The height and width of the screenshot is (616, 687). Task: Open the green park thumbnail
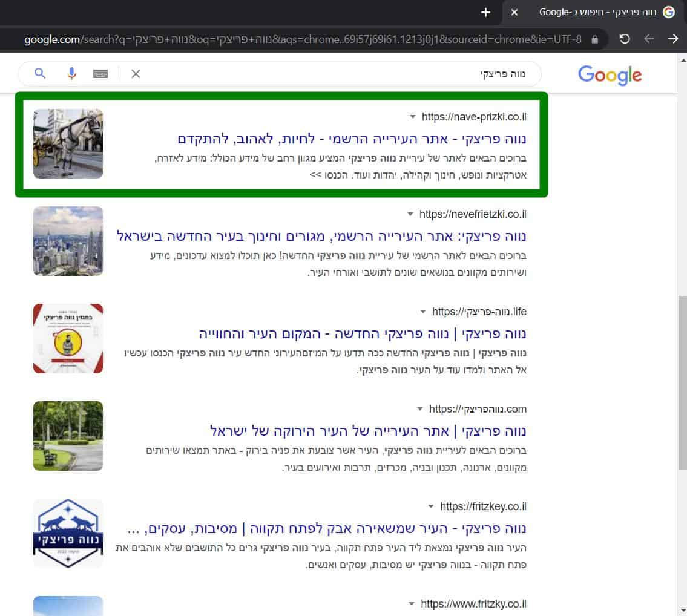click(68, 436)
